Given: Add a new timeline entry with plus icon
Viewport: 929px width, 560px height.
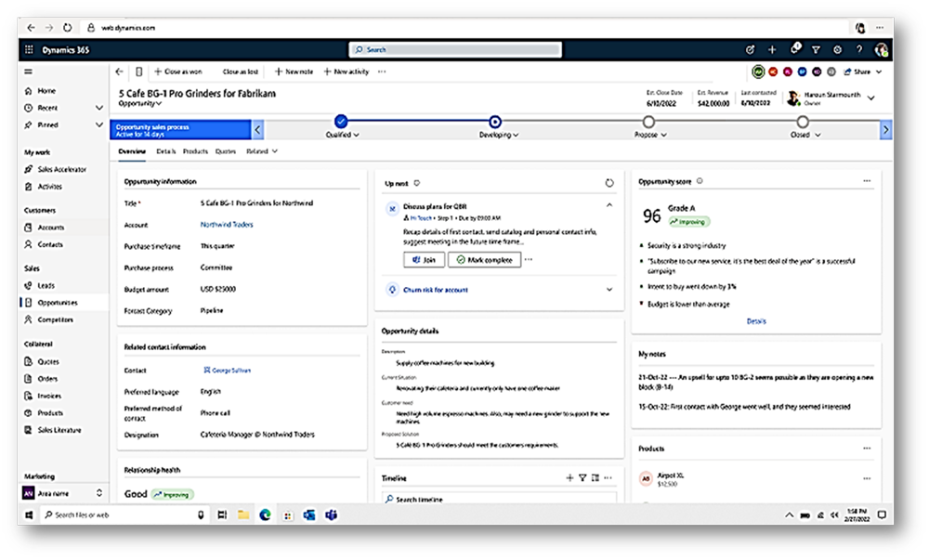Looking at the screenshot, I should 569,478.
